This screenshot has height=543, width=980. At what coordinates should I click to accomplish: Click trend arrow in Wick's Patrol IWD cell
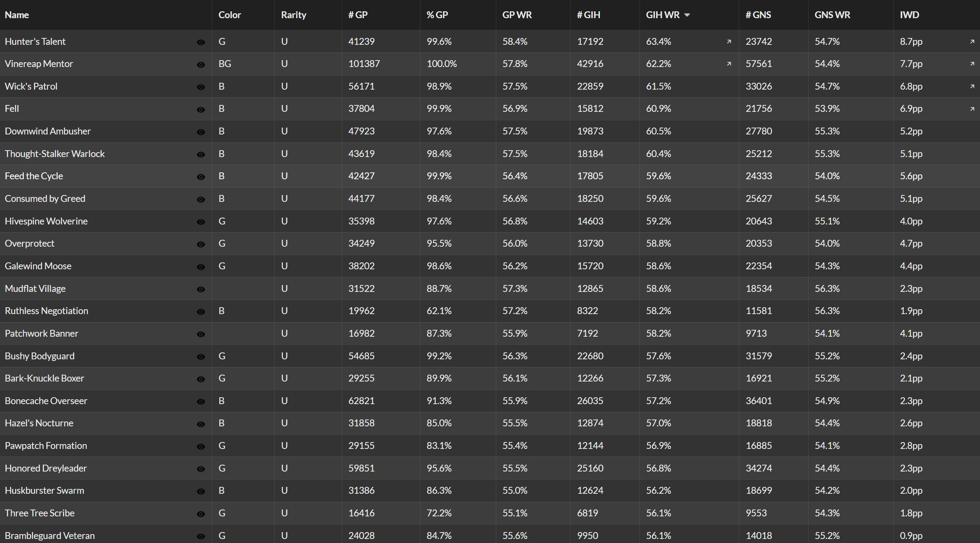coord(972,86)
